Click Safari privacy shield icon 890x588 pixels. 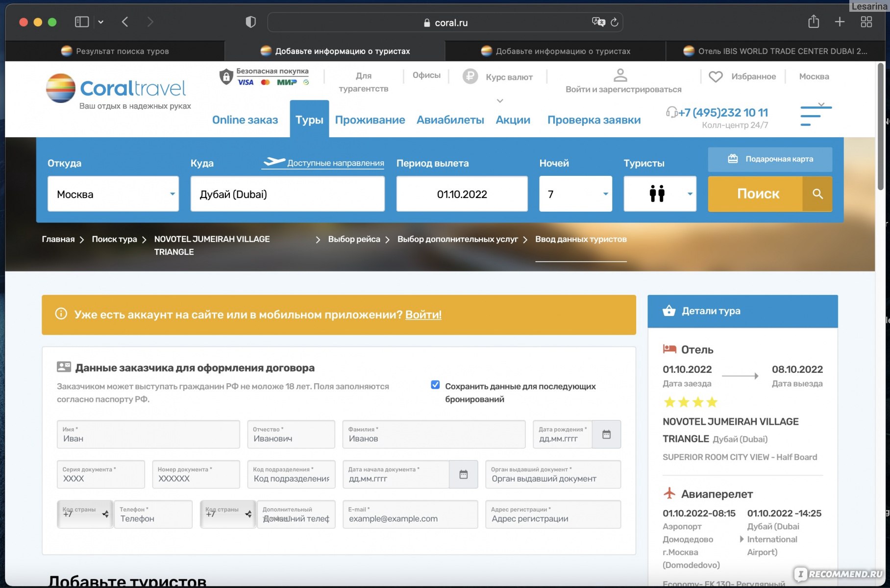(250, 22)
